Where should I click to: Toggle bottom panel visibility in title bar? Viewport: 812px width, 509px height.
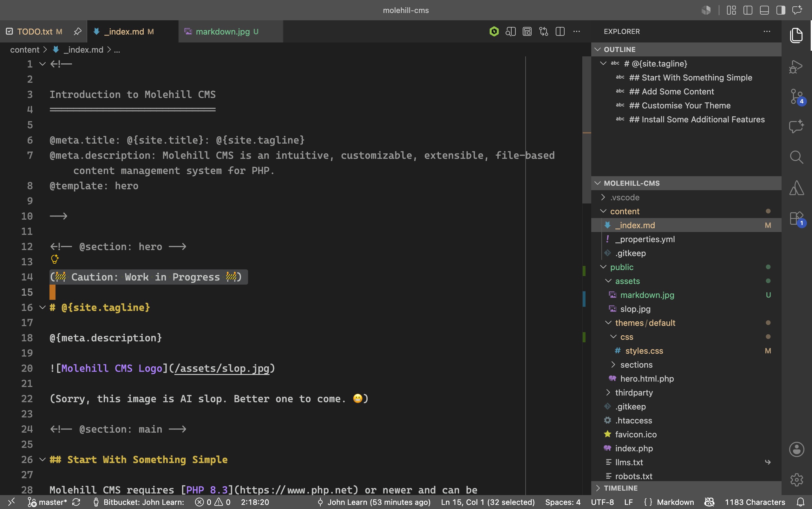(764, 10)
